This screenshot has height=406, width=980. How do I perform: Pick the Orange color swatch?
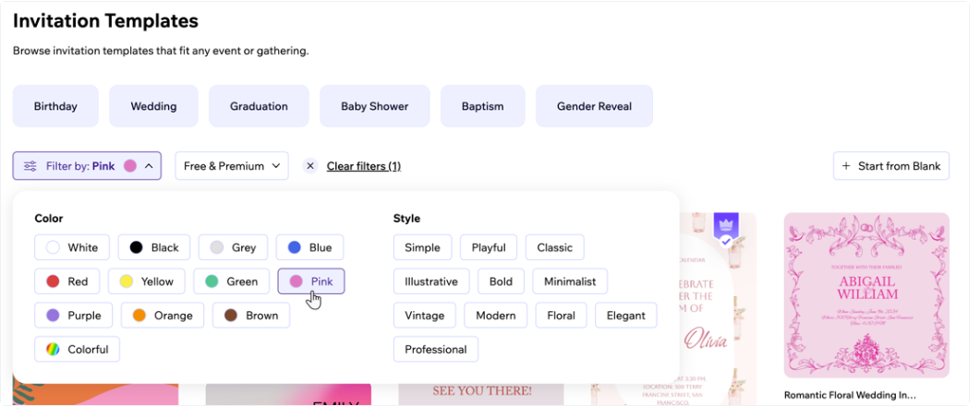163,316
